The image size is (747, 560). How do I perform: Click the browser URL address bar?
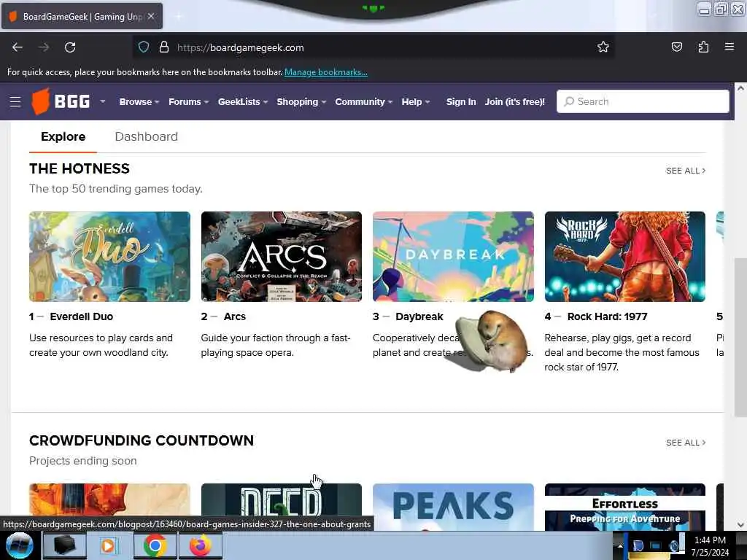coord(374,47)
